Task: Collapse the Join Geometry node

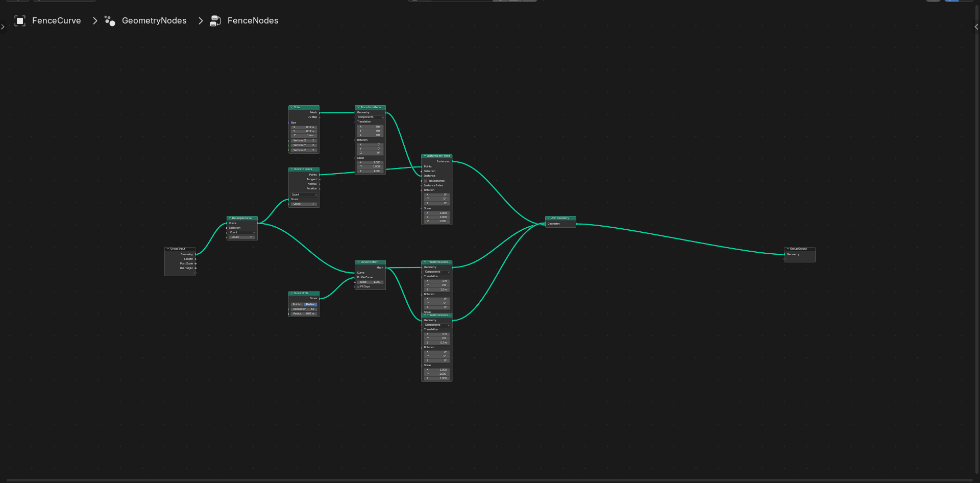Action: [548, 218]
